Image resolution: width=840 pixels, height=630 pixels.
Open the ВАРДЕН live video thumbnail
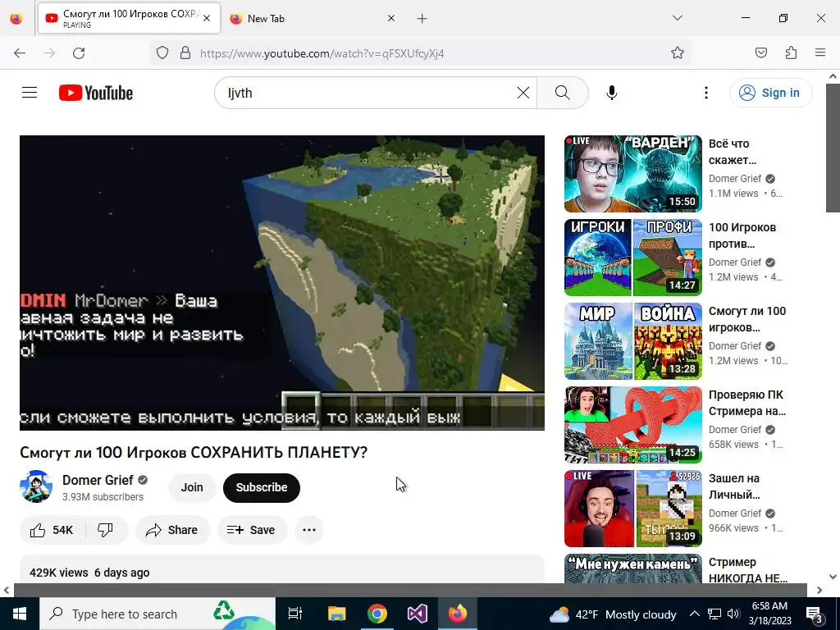coord(632,174)
